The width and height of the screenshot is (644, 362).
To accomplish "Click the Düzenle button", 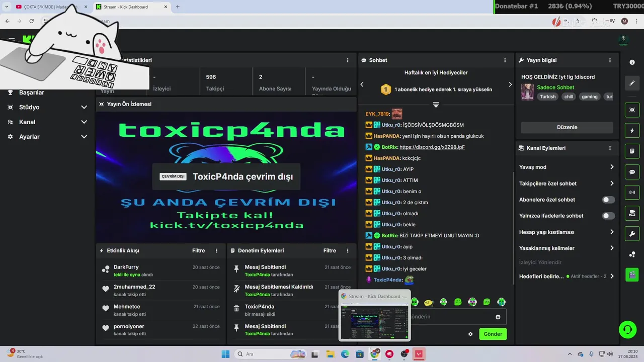I will 567,127.
